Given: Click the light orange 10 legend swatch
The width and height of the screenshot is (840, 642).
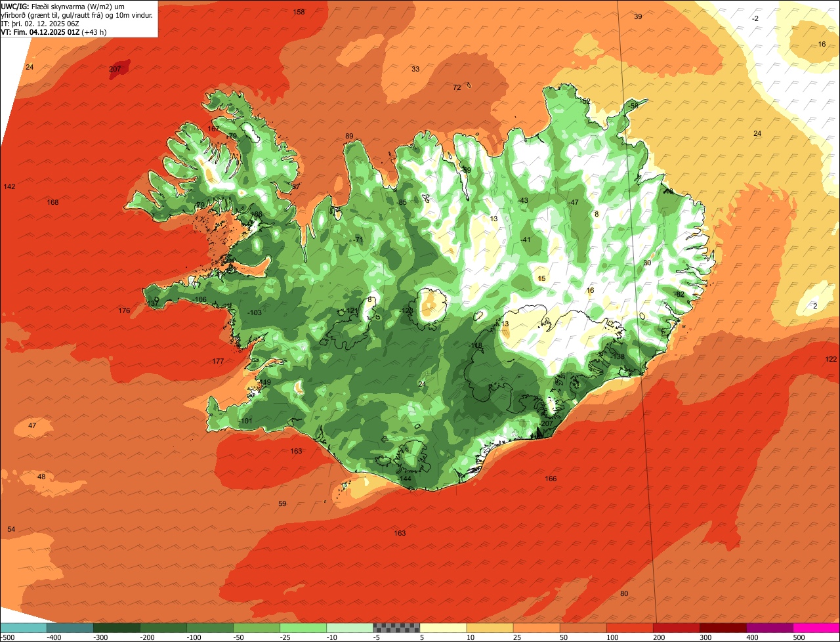Looking at the screenshot, I should 490,627.
